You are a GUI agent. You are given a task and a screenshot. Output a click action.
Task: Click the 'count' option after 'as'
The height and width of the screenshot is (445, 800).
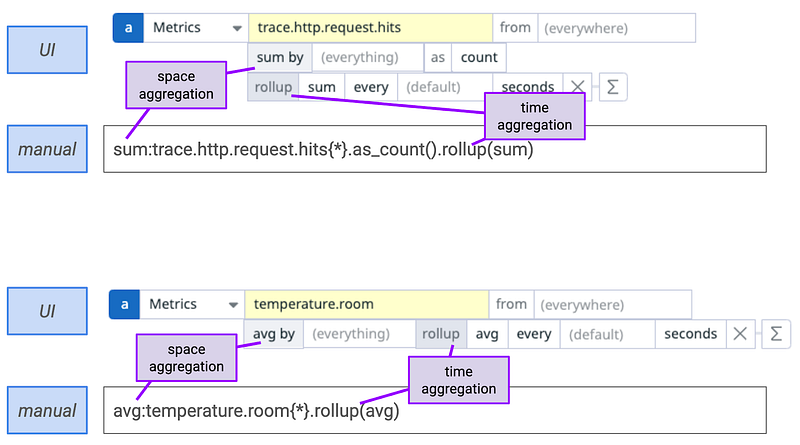coord(479,58)
